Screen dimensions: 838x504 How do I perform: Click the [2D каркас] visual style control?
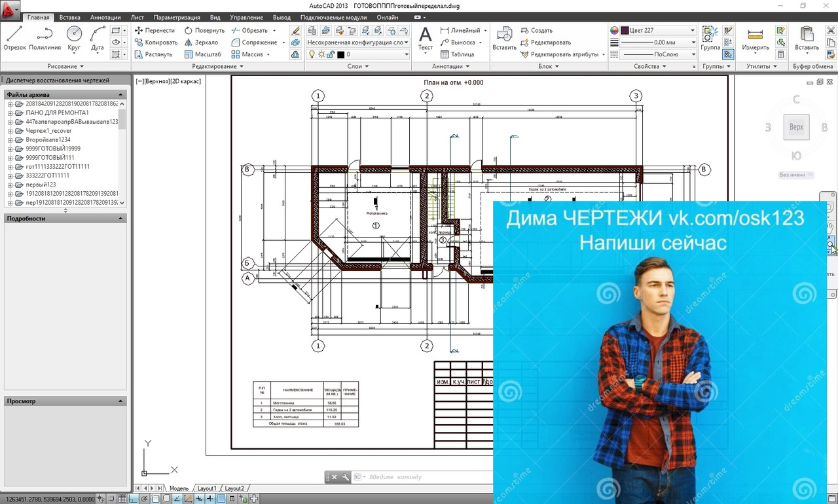pos(185,81)
